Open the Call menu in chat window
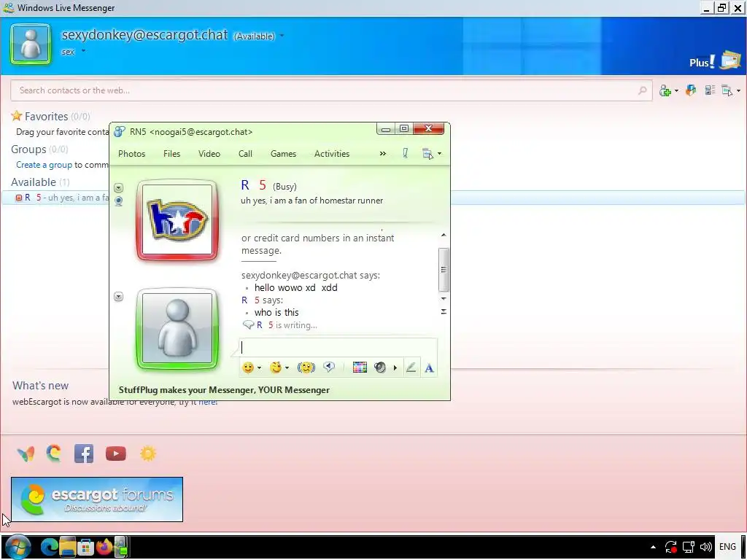 pos(245,154)
